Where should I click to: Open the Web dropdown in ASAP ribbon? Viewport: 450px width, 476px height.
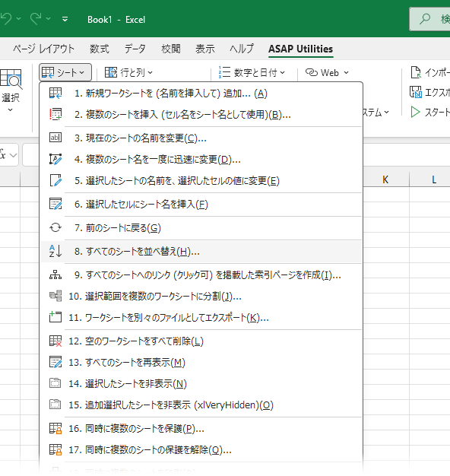pos(327,72)
